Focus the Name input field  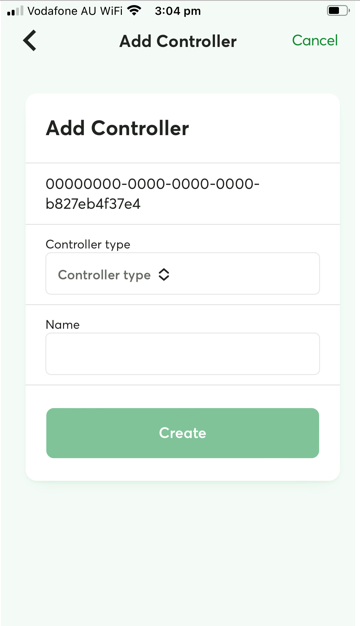182,354
